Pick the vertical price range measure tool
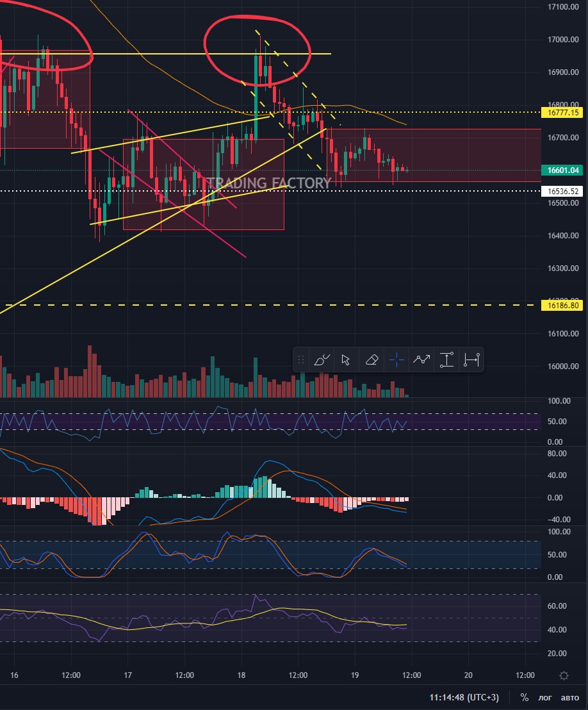The image size is (588, 710). pyautogui.click(x=446, y=360)
